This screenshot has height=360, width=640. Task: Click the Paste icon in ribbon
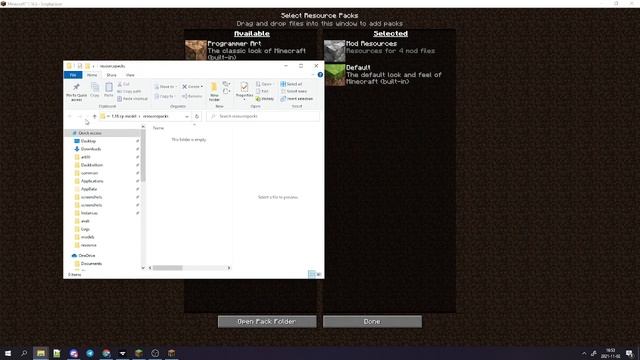[109, 90]
